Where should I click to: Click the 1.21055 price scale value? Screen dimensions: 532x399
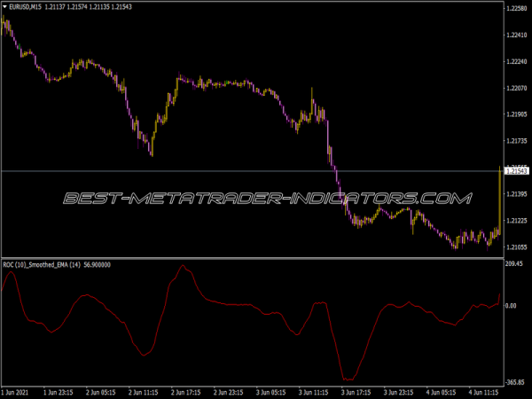pyautogui.click(x=516, y=246)
